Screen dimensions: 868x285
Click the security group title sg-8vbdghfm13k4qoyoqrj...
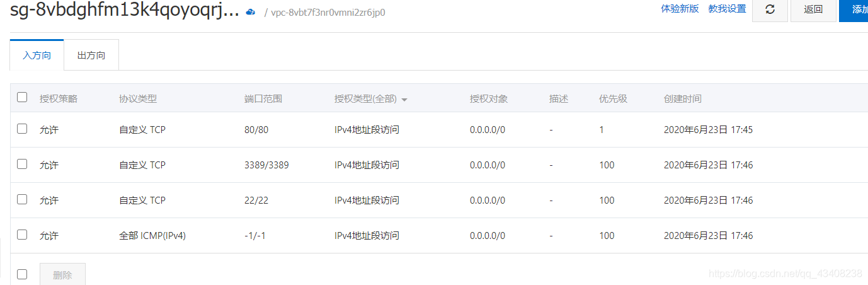pyautogui.click(x=125, y=11)
